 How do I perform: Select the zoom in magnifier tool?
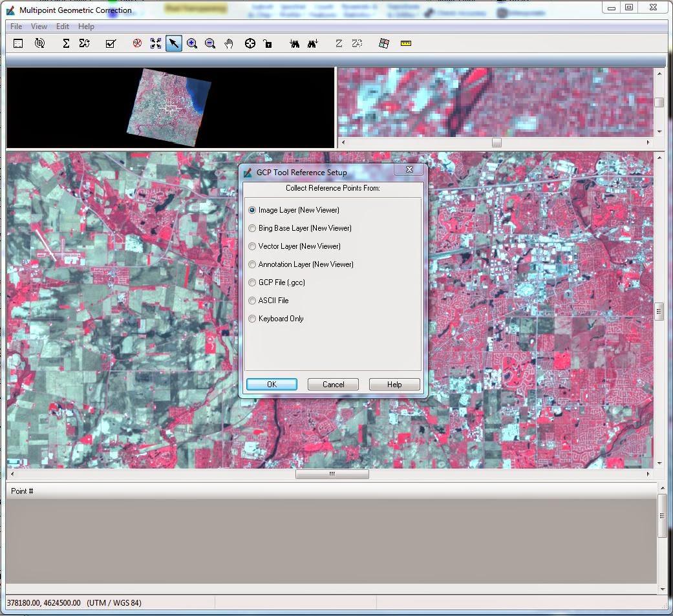click(x=192, y=43)
